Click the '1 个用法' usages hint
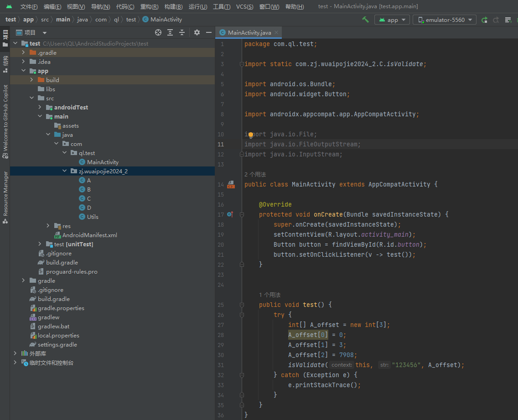This screenshot has height=420, width=518. point(269,295)
